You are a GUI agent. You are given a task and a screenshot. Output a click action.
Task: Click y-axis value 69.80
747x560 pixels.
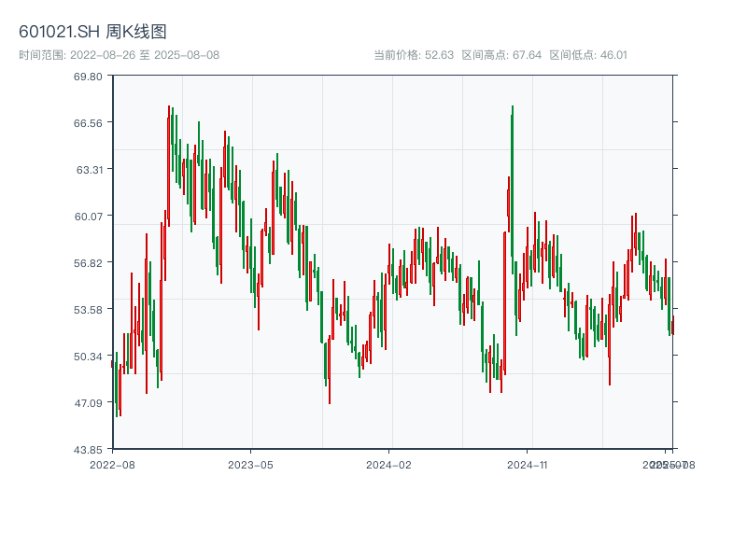(88, 77)
